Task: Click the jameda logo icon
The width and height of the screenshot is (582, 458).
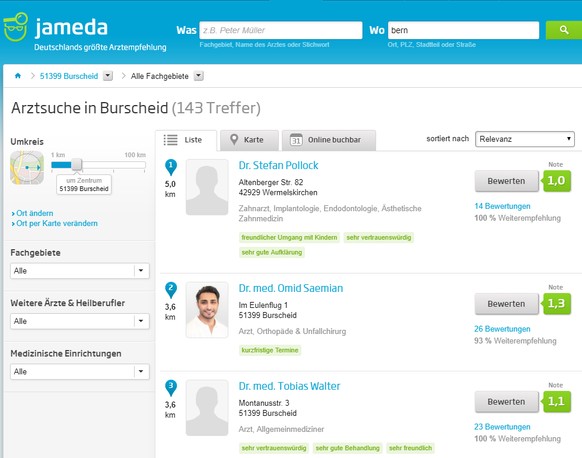Action: [16, 27]
